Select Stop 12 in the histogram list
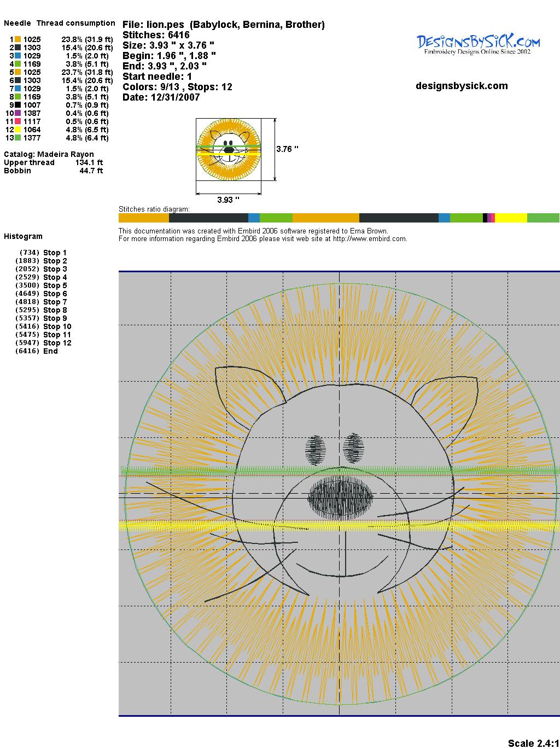Screen dimensions: 560x749 tap(57, 343)
